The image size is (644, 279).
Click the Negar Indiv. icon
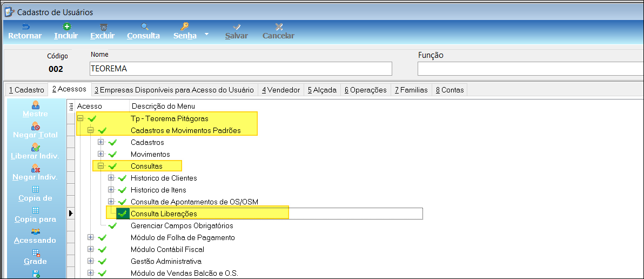pos(35,169)
